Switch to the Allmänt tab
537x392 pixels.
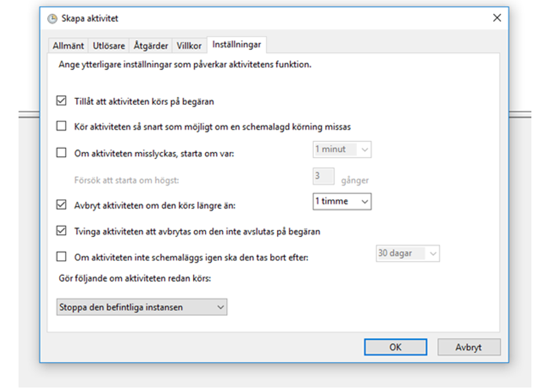[x=68, y=46]
